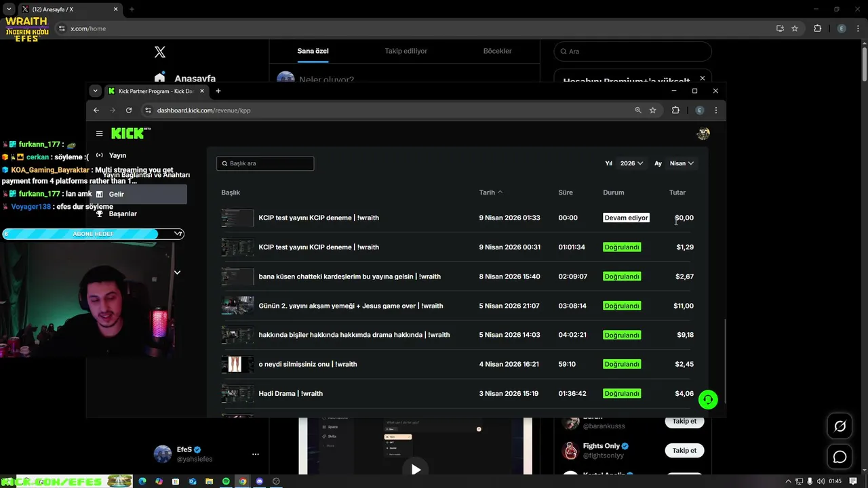Click title 'bana küsen chatteki kardeşlerim' row
The image size is (868, 488).
349,277
